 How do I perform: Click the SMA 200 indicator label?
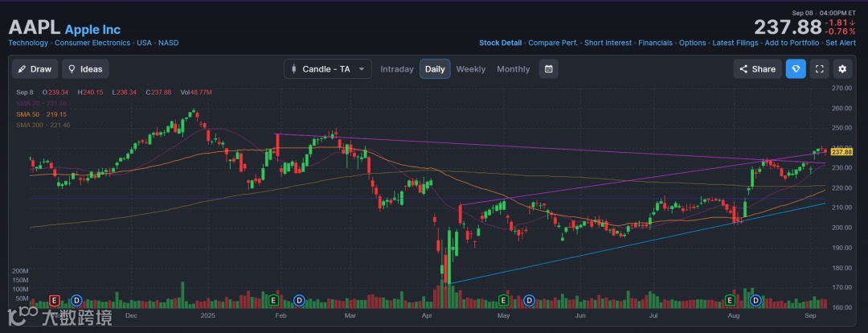click(x=43, y=125)
